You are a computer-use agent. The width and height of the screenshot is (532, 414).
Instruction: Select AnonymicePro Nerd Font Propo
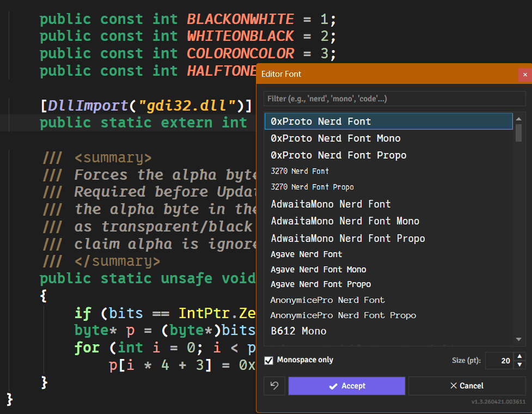tap(388, 315)
